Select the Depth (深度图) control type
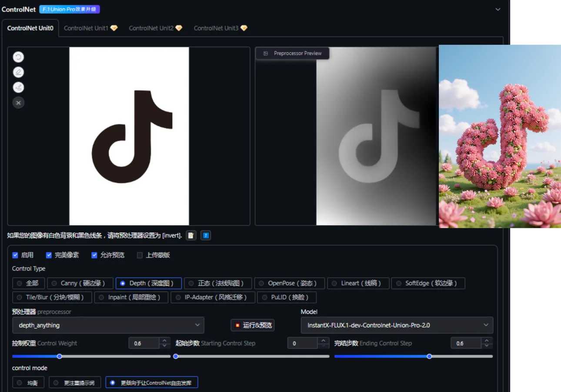561x392 pixels. click(x=149, y=283)
